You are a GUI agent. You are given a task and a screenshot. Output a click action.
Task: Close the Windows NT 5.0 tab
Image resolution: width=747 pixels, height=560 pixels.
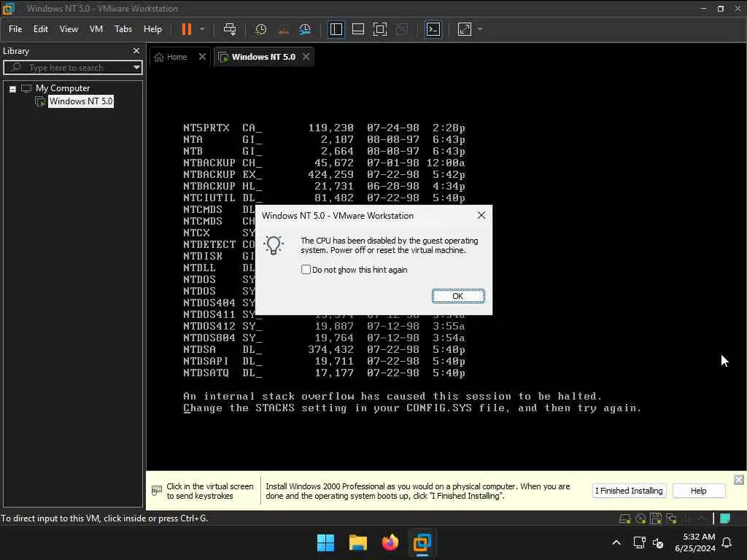(x=306, y=57)
